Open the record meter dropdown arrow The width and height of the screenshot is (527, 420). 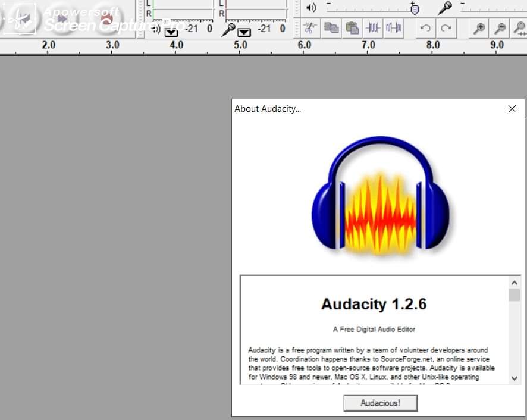(244, 32)
